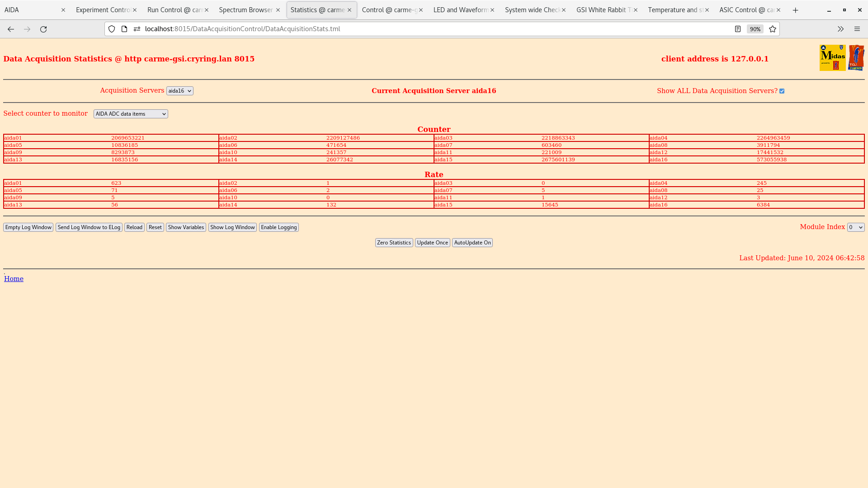Viewport: 868px width, 488px height.
Task: Select the aida16 acquisition server dropdown
Action: tap(179, 90)
